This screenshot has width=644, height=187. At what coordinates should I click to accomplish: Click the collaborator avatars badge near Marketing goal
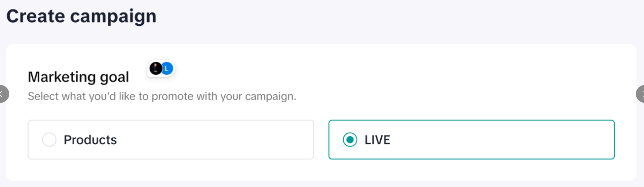[x=161, y=68]
